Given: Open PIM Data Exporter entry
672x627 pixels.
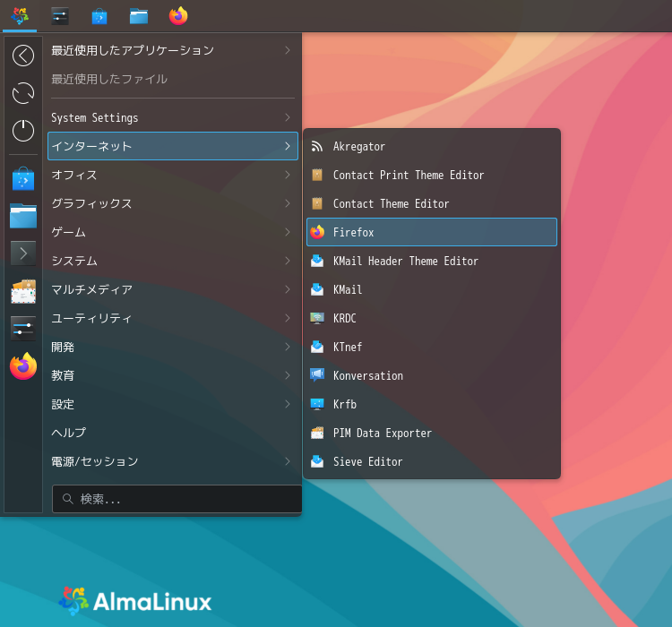Looking at the screenshot, I should [x=432, y=433].
